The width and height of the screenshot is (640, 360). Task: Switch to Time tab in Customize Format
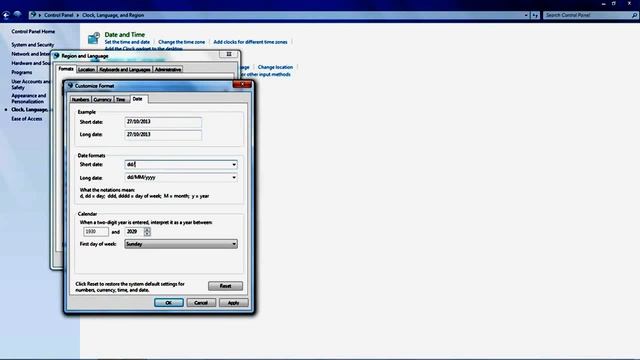point(121,100)
